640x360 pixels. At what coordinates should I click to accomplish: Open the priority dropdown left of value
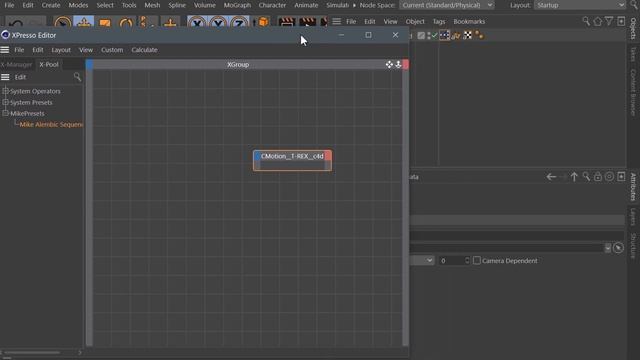pyautogui.click(x=422, y=260)
